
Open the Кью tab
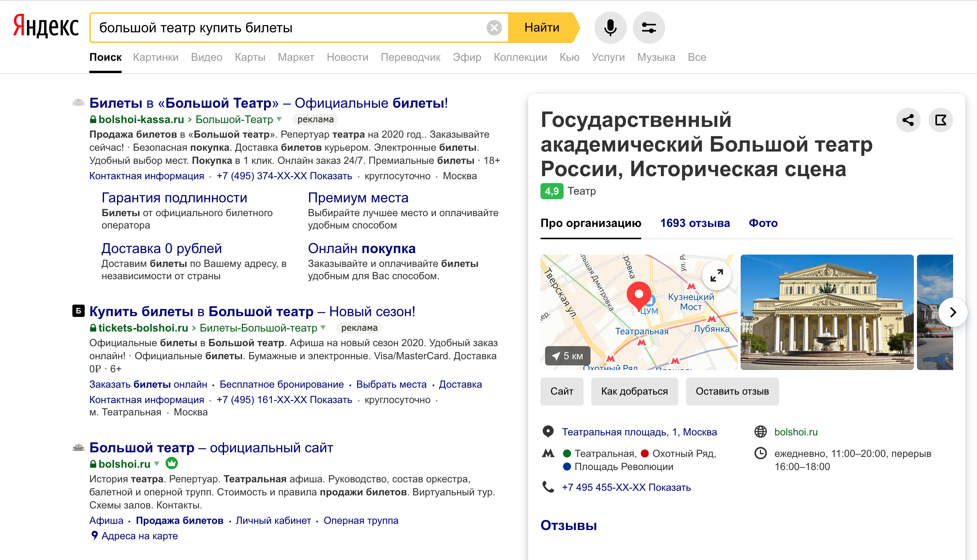tap(569, 57)
